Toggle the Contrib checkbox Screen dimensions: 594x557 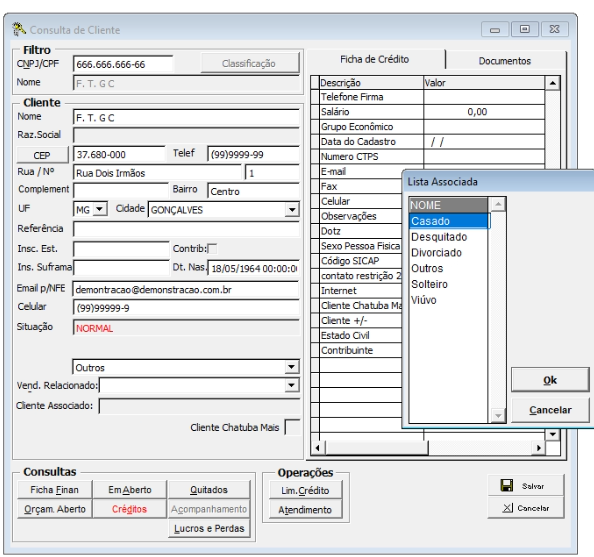tap(213, 249)
